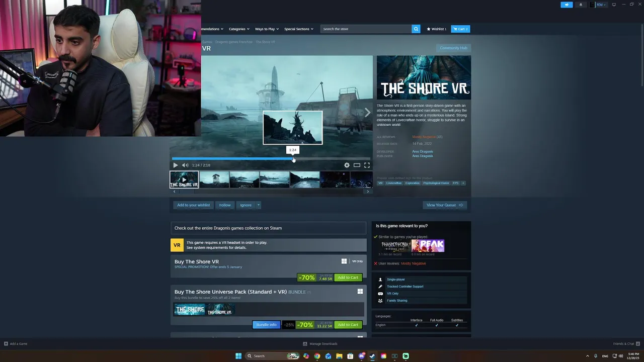Click the PEAK game thumbnail
644x362 pixels.
pos(428,246)
